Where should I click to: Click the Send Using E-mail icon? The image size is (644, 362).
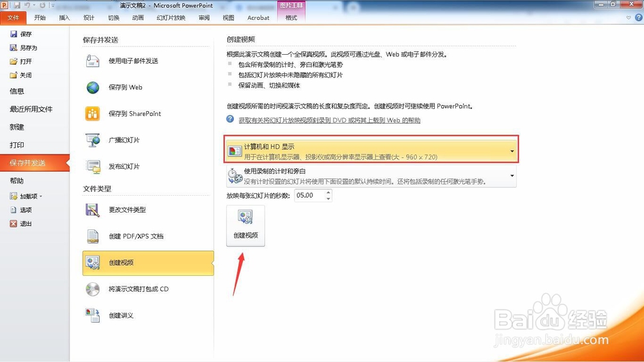point(93,61)
